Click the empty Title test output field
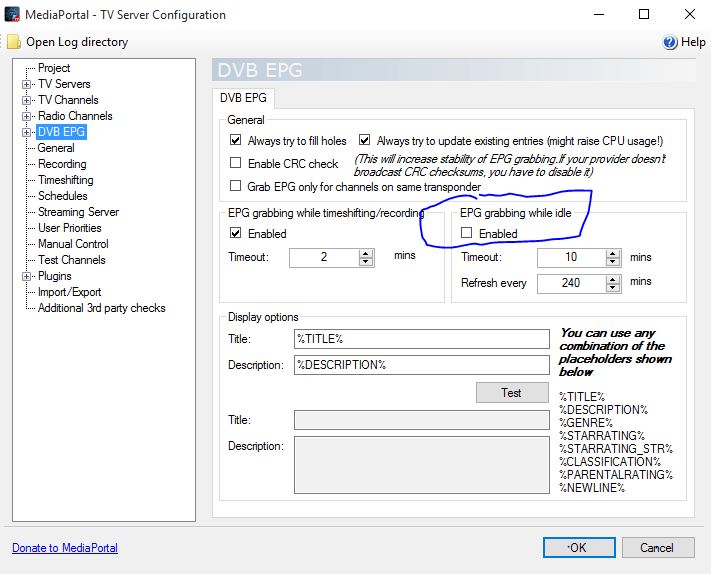Screen dimensions: 711x574 [422, 420]
